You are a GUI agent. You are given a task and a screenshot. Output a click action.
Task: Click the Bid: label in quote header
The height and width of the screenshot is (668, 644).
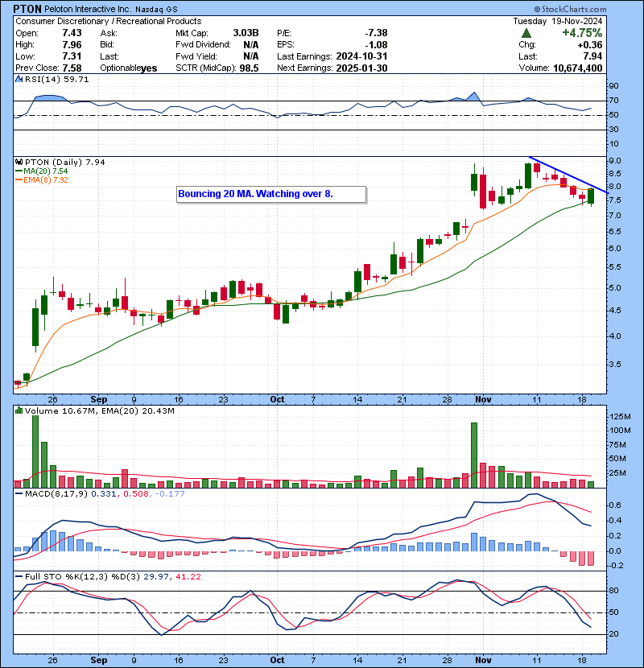click(107, 45)
